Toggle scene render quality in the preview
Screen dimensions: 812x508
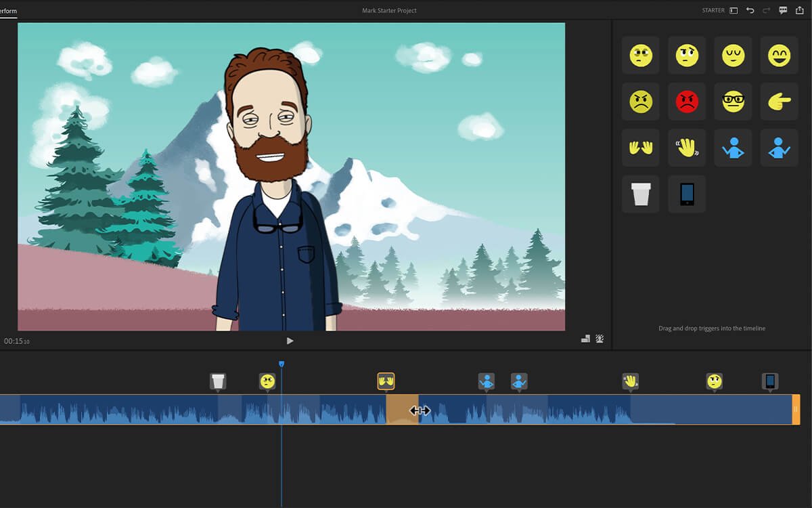585,339
